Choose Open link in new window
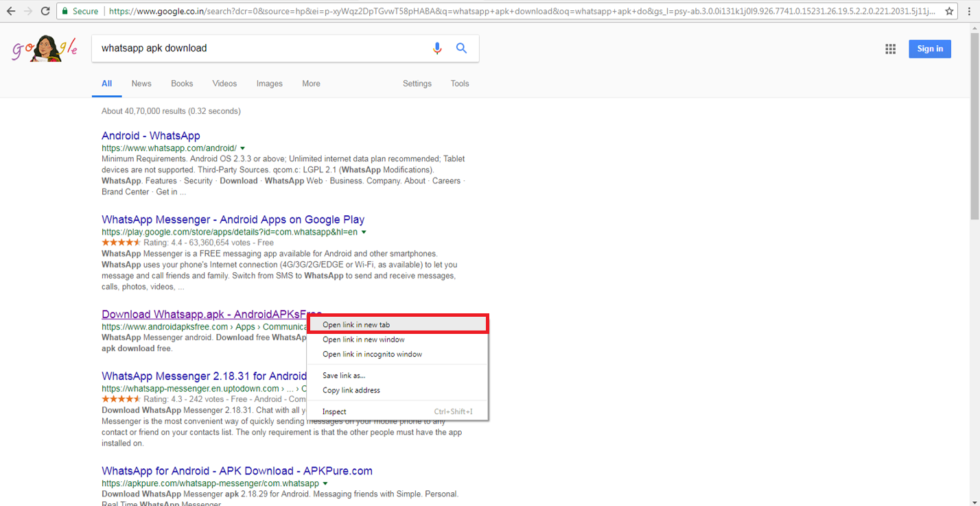Viewport: 980px width, 506px height. [397, 339]
